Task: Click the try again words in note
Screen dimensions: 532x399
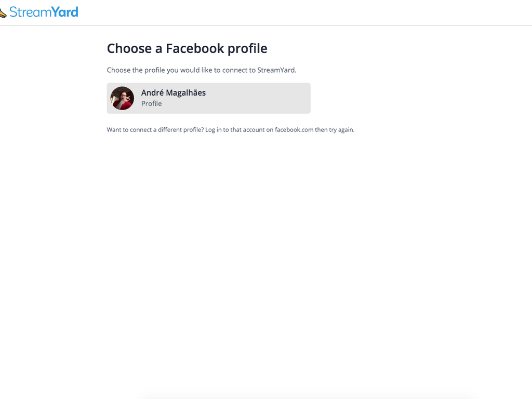Action: (341, 130)
